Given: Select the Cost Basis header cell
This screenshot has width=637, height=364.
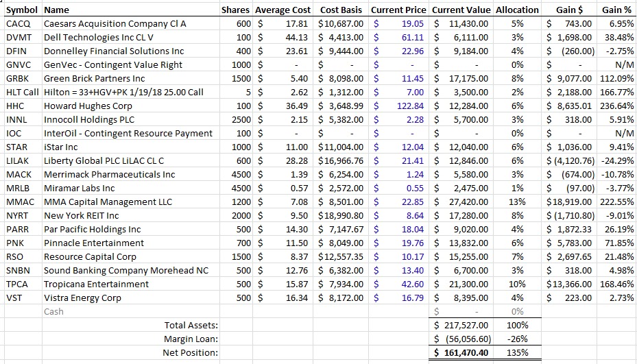Looking at the screenshot, I should click(x=341, y=10).
